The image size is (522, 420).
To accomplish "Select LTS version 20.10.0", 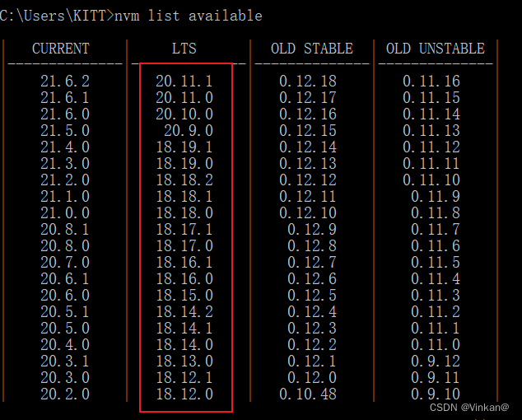I will pyautogui.click(x=184, y=114).
